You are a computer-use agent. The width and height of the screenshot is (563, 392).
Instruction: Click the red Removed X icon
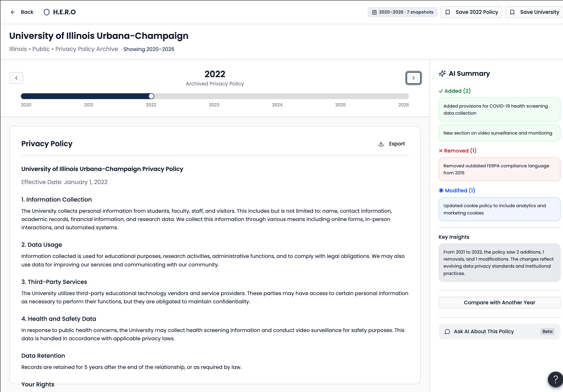tap(441, 151)
